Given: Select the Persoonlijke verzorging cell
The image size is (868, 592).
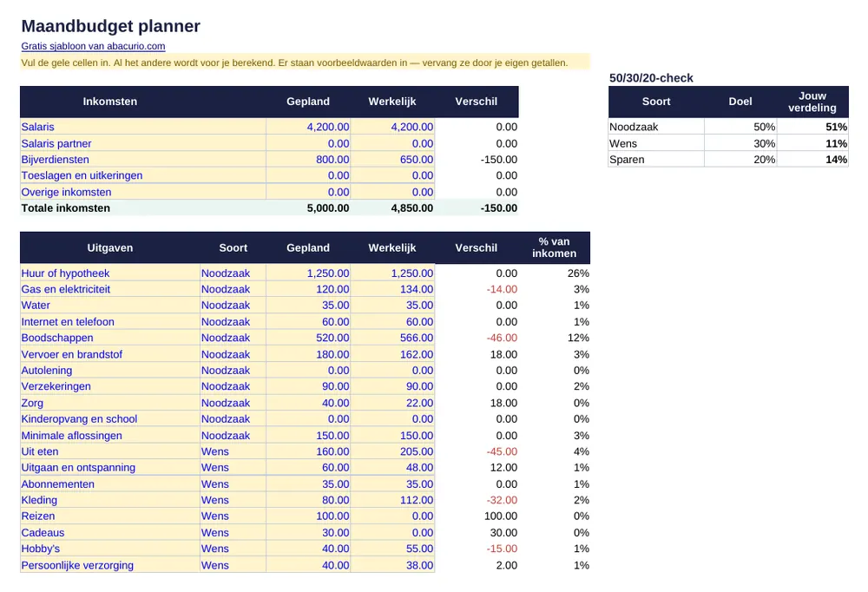Looking at the screenshot, I should (x=110, y=565).
